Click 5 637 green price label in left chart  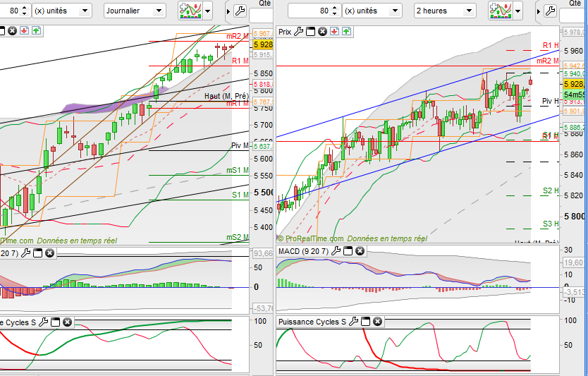pyautogui.click(x=263, y=146)
